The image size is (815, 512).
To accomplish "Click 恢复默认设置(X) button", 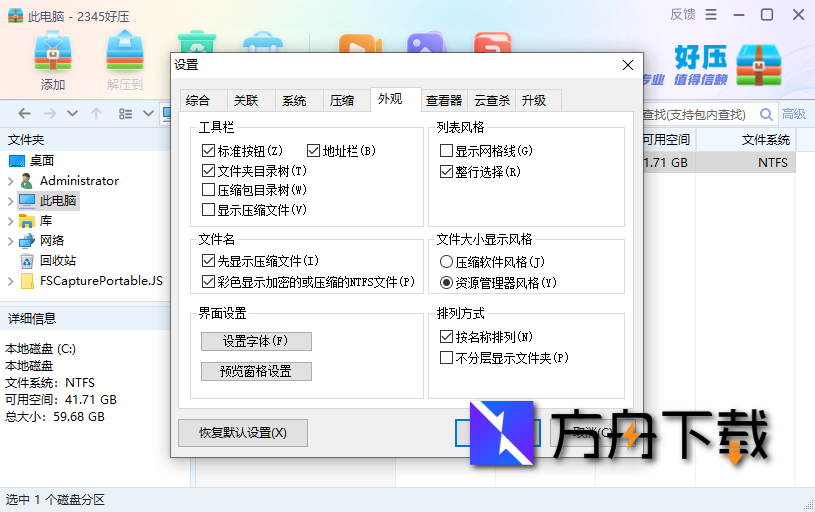I will [x=243, y=433].
